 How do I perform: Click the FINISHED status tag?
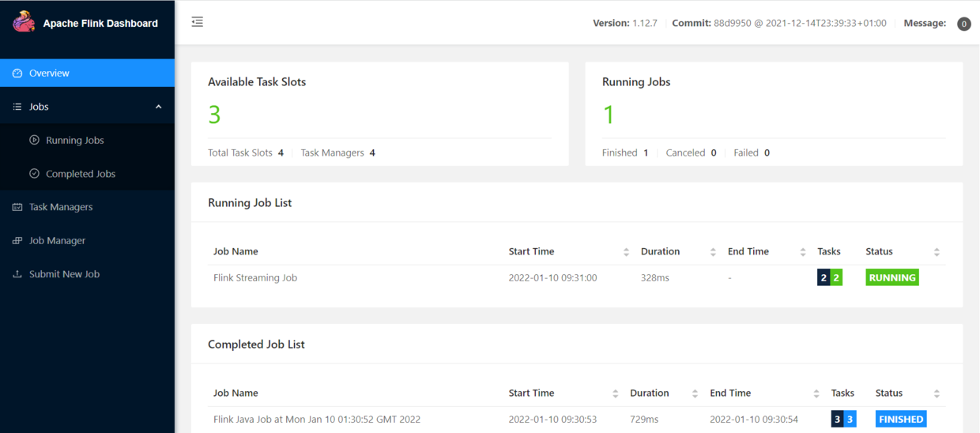[x=901, y=420]
